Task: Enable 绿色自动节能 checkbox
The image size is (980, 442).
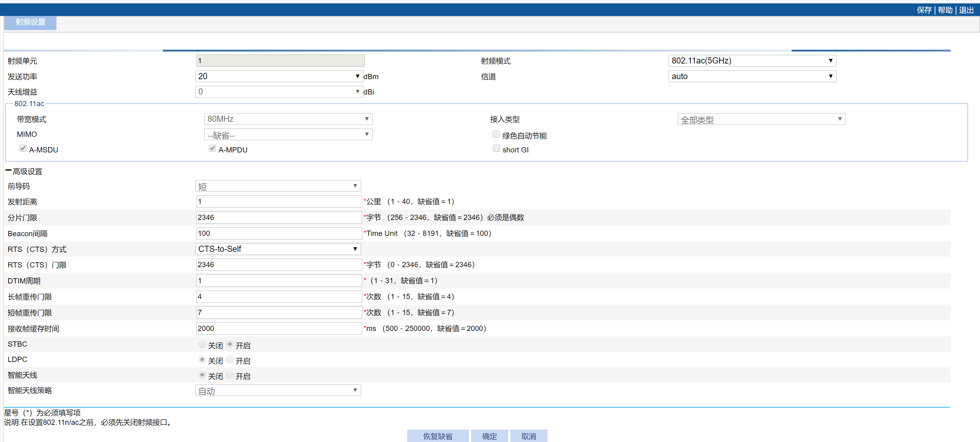Action: coord(496,135)
